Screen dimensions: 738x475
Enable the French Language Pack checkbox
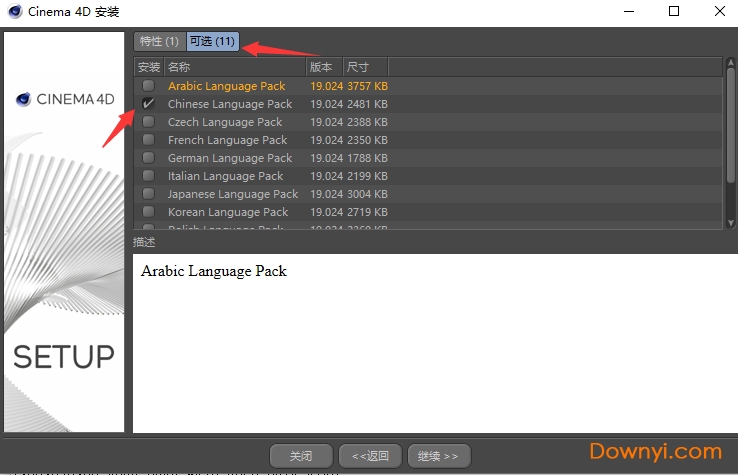[149, 140]
